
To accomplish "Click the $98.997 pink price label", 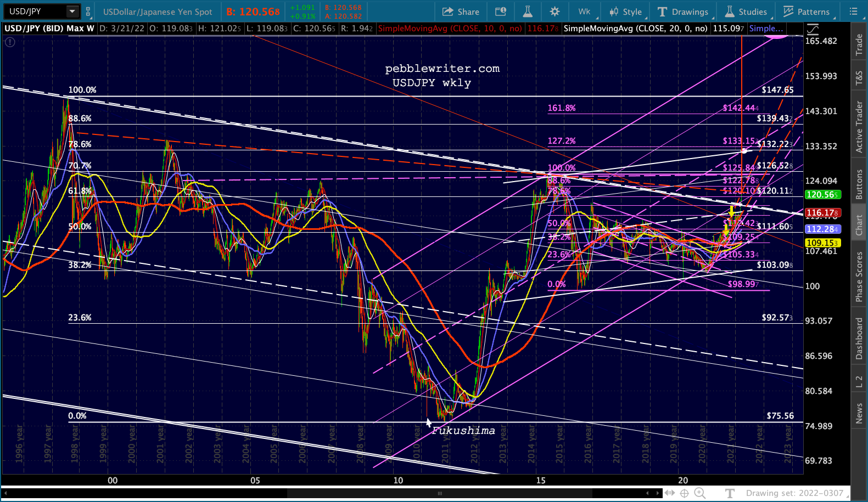I will (743, 284).
